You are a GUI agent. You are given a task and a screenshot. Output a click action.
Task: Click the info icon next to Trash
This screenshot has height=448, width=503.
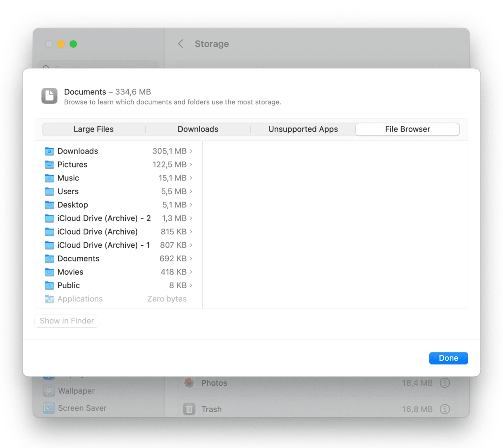(445, 409)
